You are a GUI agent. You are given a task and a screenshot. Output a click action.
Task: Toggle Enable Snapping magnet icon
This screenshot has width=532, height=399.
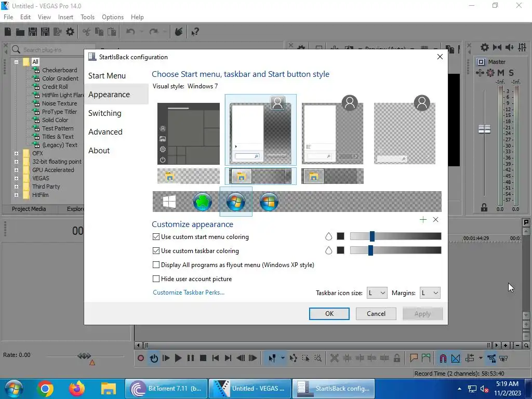[x=443, y=358]
